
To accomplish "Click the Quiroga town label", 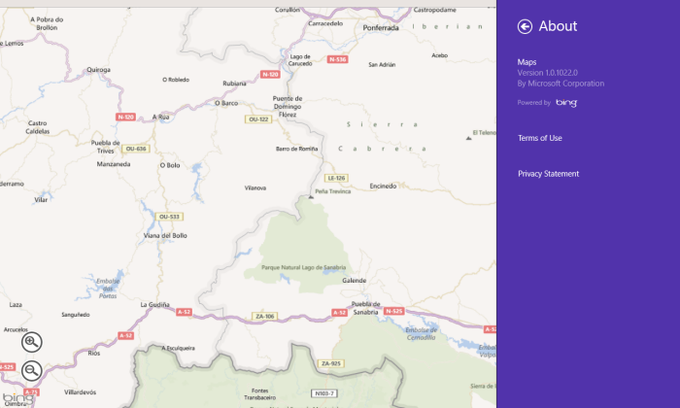I will coord(98,69).
